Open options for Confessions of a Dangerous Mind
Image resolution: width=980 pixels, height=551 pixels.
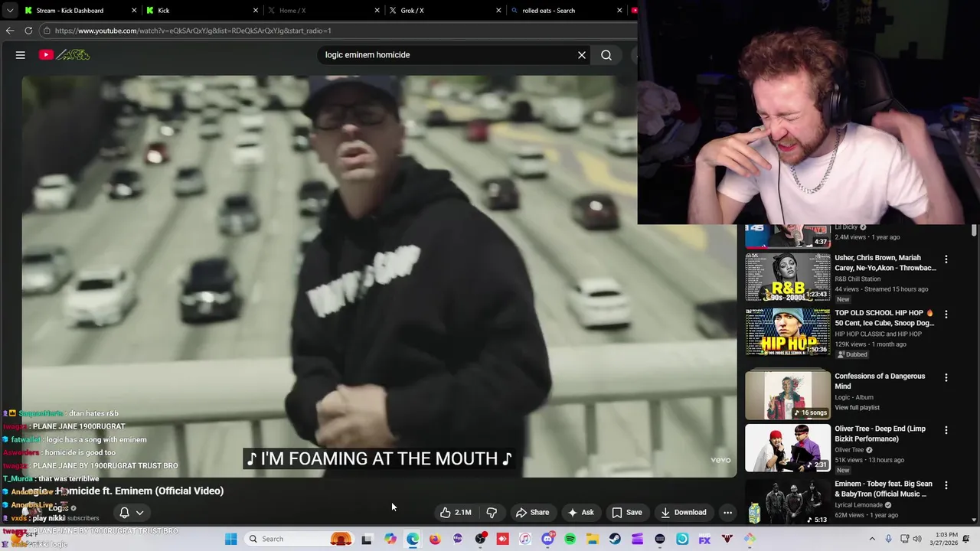coord(946,377)
